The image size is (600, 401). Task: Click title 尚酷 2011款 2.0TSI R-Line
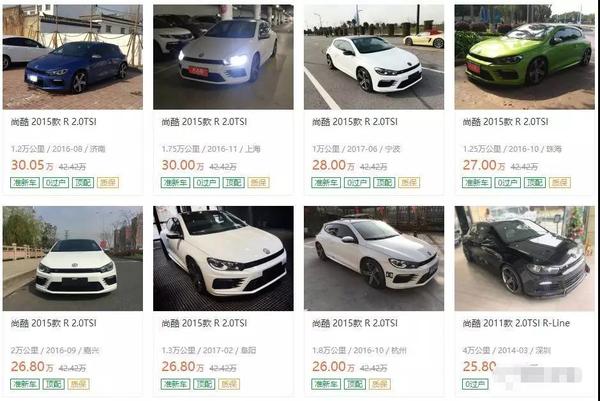click(x=516, y=323)
